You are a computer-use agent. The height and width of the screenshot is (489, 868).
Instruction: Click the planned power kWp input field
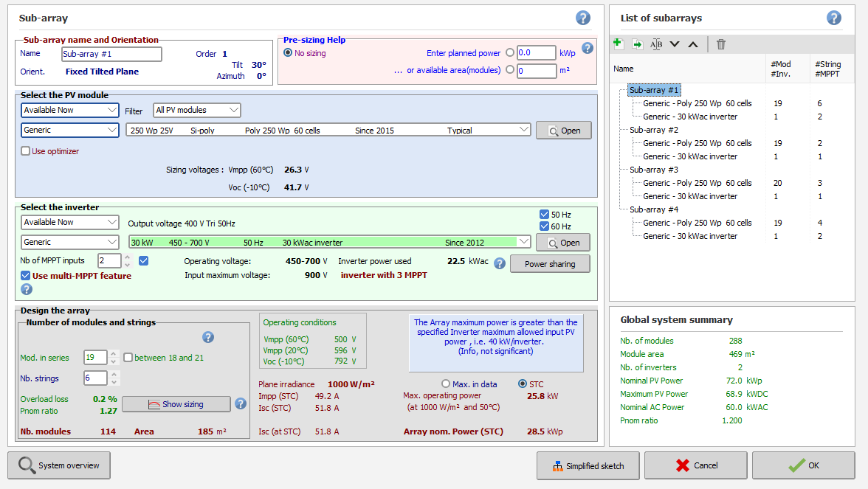tap(537, 52)
